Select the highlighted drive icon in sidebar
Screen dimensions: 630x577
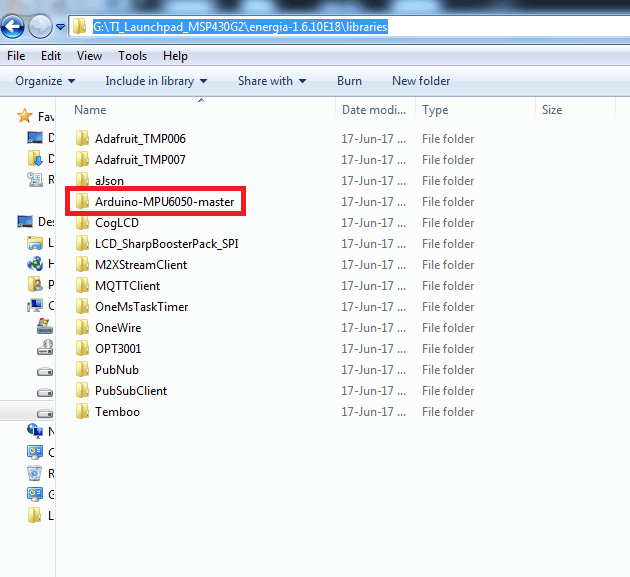coord(45,413)
